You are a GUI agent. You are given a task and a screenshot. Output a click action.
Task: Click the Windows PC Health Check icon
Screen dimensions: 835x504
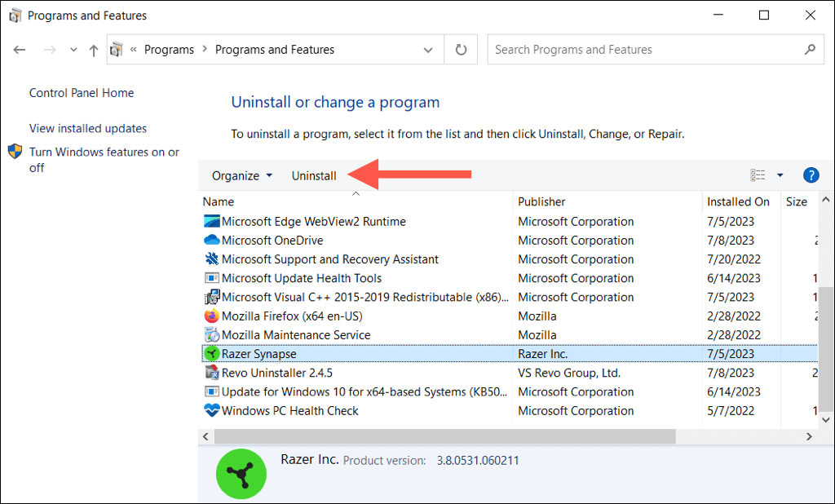(211, 411)
